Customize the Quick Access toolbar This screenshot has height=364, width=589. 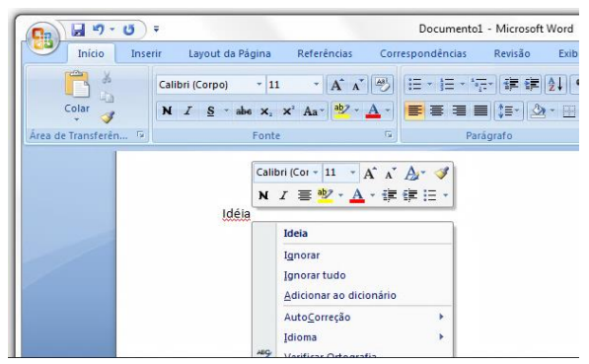click(x=156, y=29)
